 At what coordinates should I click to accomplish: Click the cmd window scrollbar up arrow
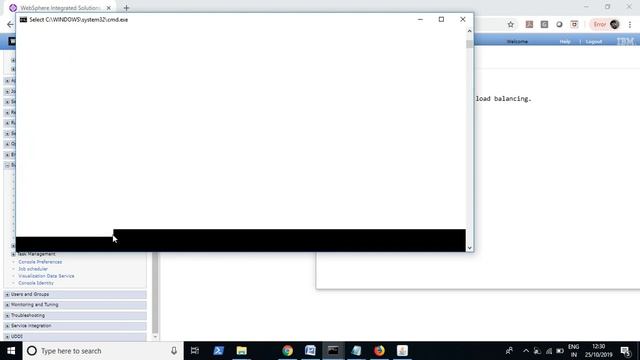click(469, 31)
